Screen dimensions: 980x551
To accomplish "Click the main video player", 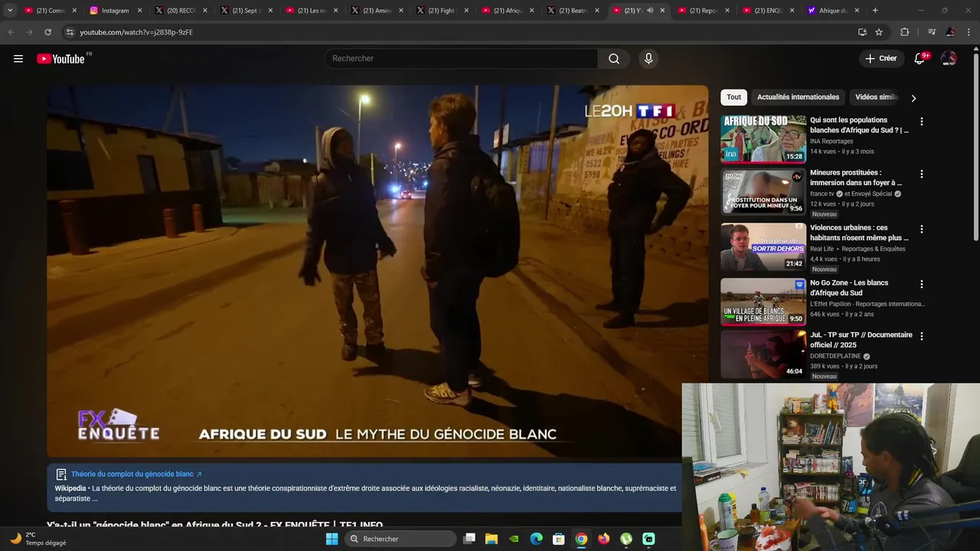I will (x=377, y=271).
